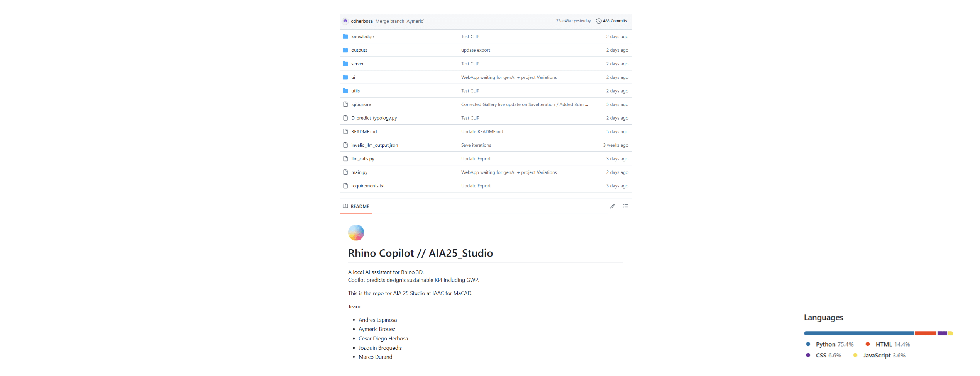
Task: Open the server folder name
Action: [357, 64]
